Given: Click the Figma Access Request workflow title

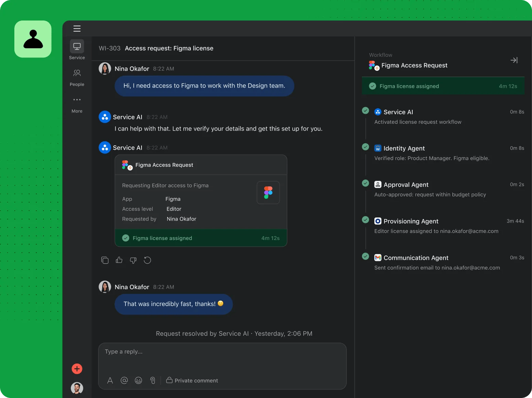Looking at the screenshot, I should [x=414, y=65].
